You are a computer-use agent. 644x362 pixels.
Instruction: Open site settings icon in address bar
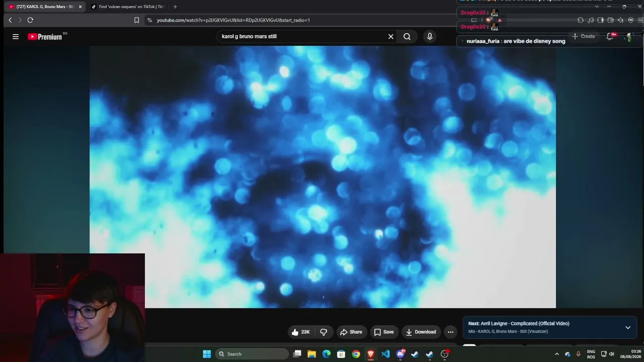149,20
